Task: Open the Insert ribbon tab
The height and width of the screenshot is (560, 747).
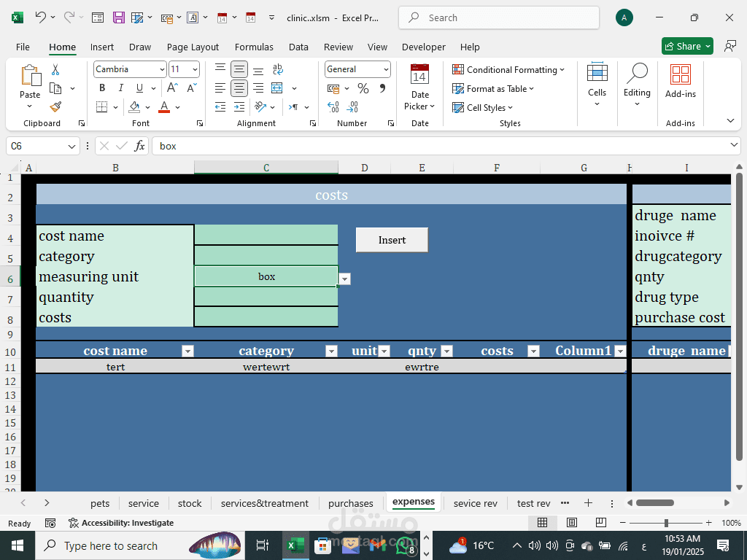Action: click(102, 47)
